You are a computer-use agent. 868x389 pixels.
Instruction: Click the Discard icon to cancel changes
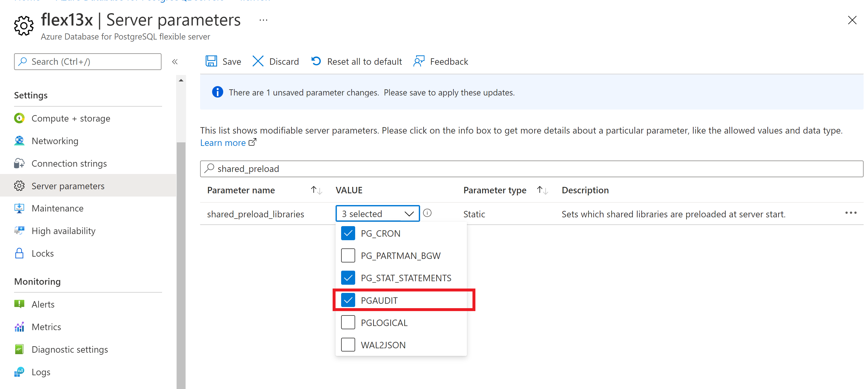257,62
